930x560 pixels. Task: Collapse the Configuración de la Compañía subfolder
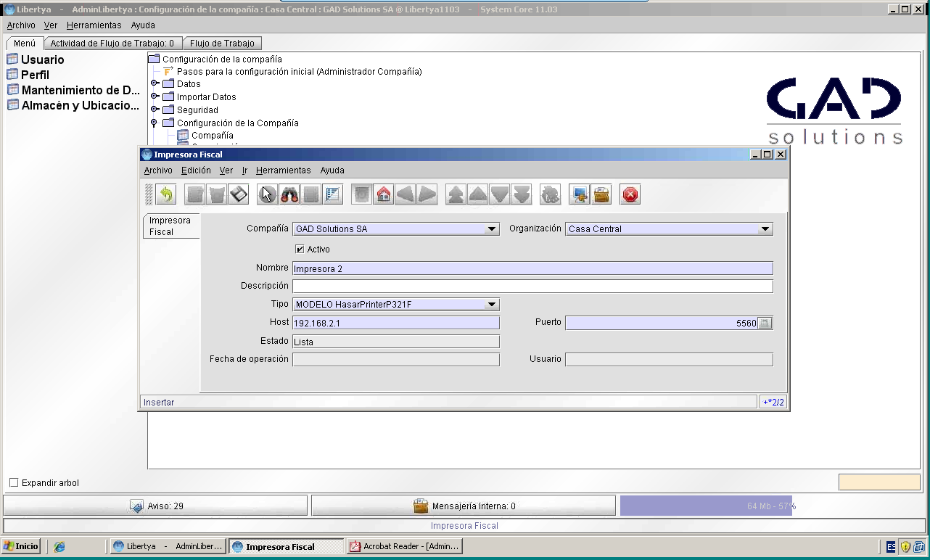coord(154,123)
